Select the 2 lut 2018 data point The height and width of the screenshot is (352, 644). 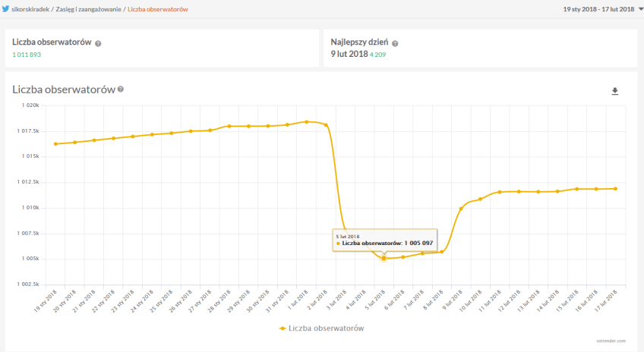pyautogui.click(x=326, y=124)
